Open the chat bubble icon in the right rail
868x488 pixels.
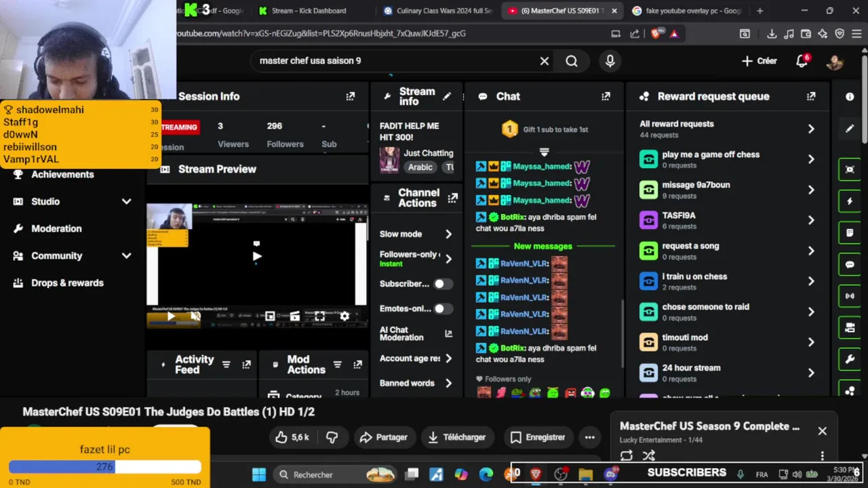850,265
